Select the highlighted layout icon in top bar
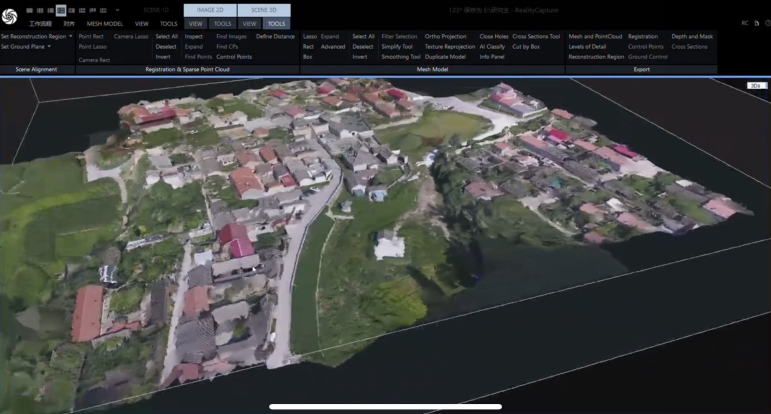Image resolution: width=771 pixels, height=414 pixels. click(61, 10)
